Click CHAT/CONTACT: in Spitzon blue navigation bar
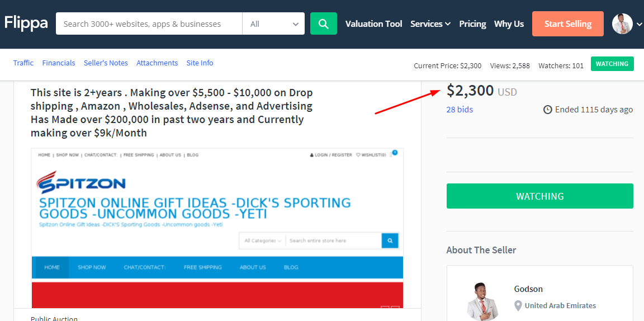 [145, 267]
